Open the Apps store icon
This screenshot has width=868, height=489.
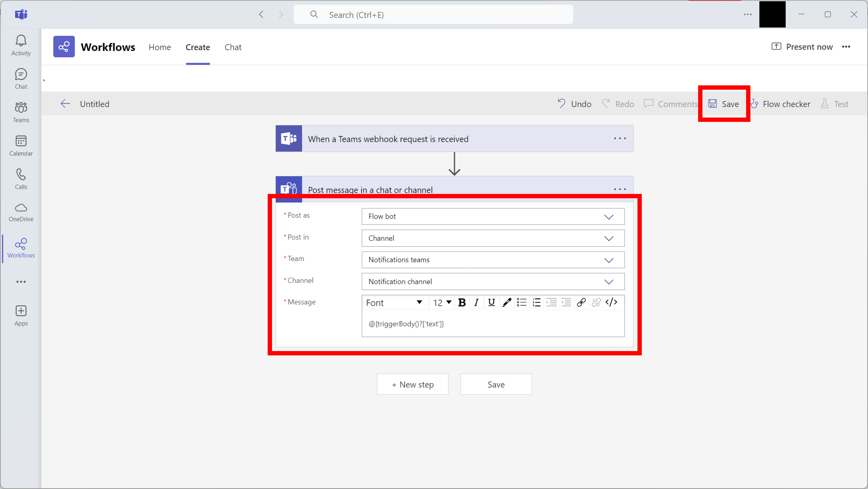click(21, 315)
